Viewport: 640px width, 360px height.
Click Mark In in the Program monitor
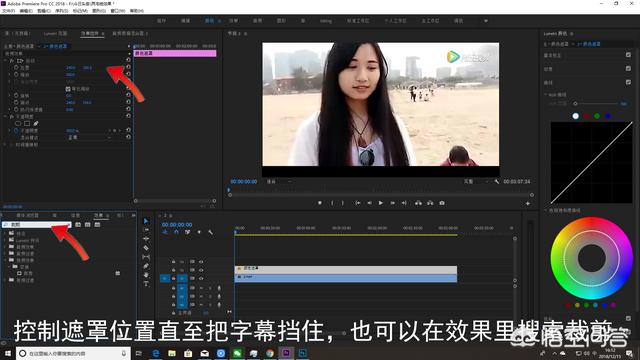click(332, 203)
